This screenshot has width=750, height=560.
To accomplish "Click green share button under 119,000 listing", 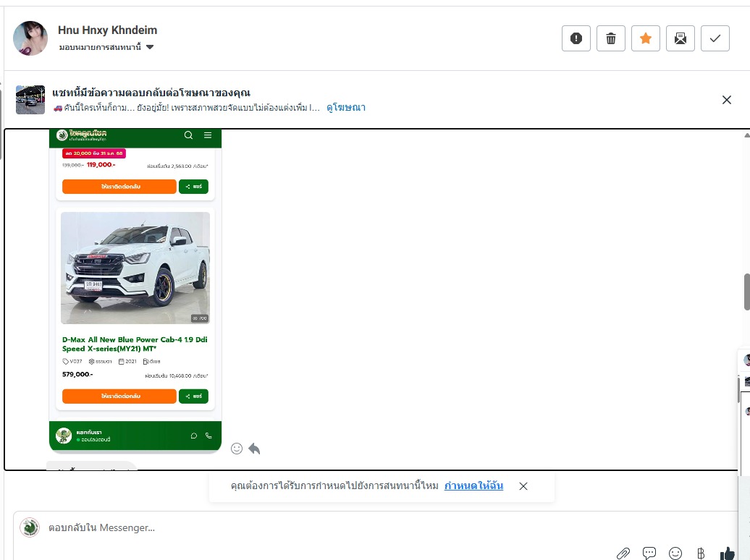I will 194,187.
